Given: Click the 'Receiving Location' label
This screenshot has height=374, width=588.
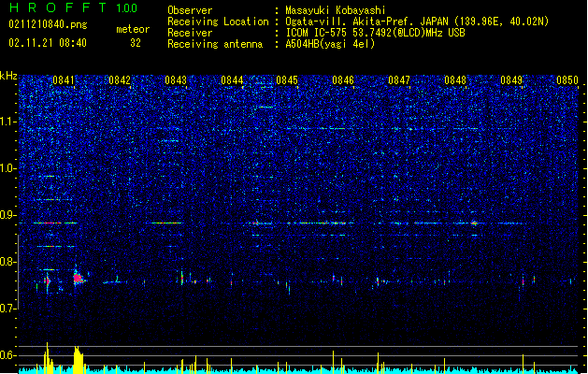Looking at the screenshot, I should coord(218,22).
